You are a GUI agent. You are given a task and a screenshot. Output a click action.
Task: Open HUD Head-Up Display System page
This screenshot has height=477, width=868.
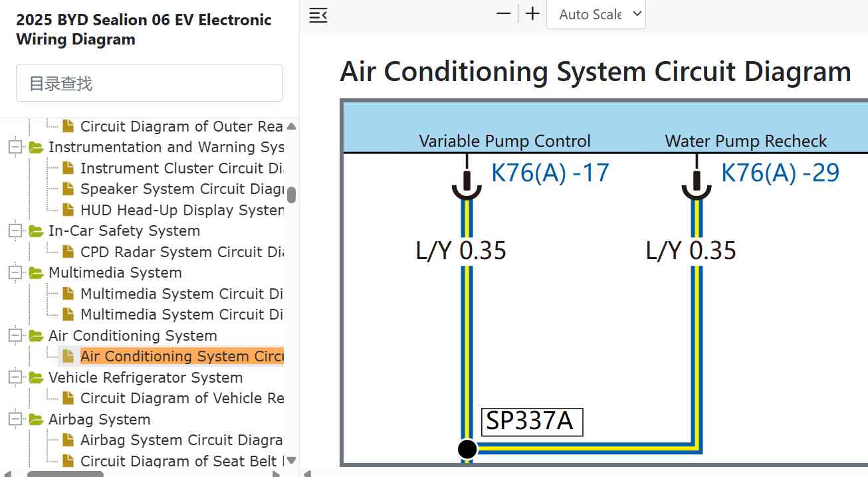tap(182, 210)
